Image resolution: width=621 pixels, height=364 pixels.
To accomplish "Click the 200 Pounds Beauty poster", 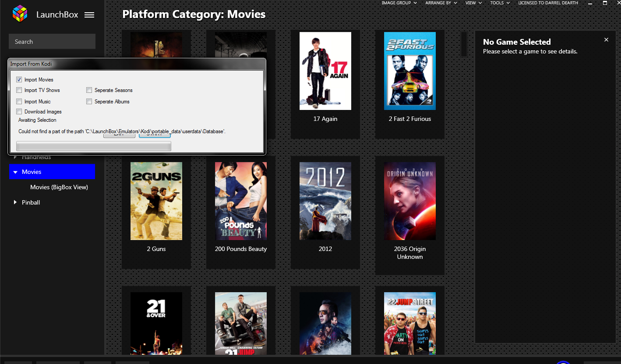I will (240, 201).
